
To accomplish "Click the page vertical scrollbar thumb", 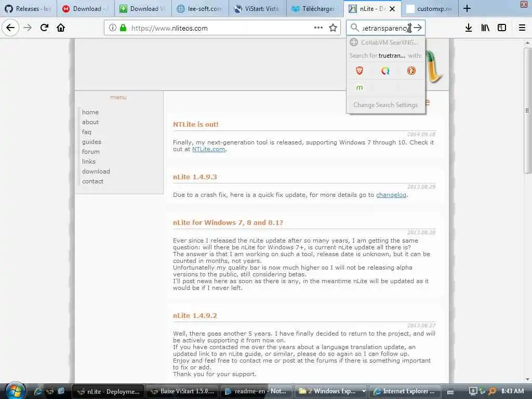I will coord(527,110).
